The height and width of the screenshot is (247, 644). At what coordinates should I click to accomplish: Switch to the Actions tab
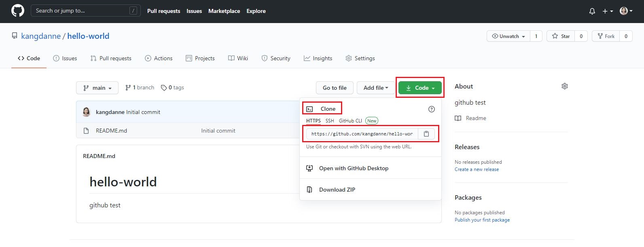point(159,58)
